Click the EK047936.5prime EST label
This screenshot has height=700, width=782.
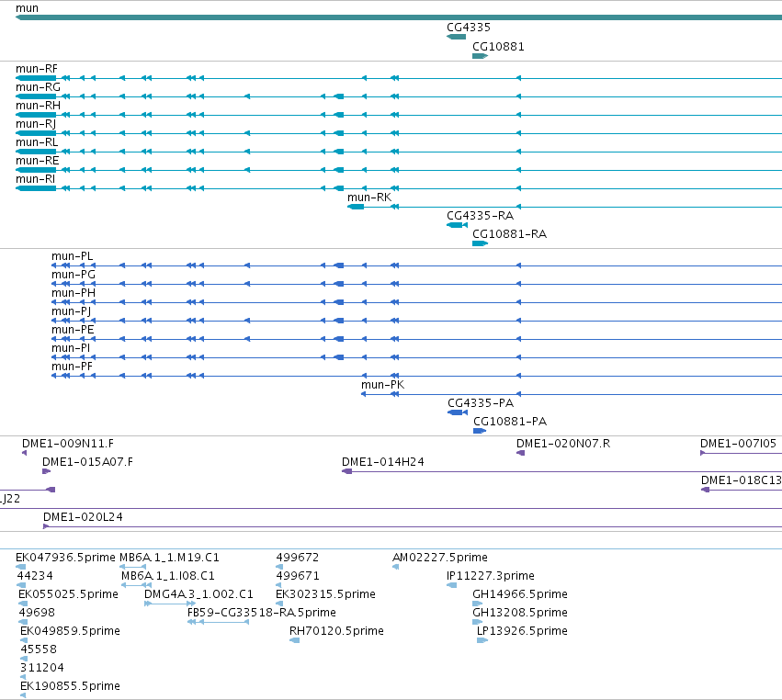(65, 558)
